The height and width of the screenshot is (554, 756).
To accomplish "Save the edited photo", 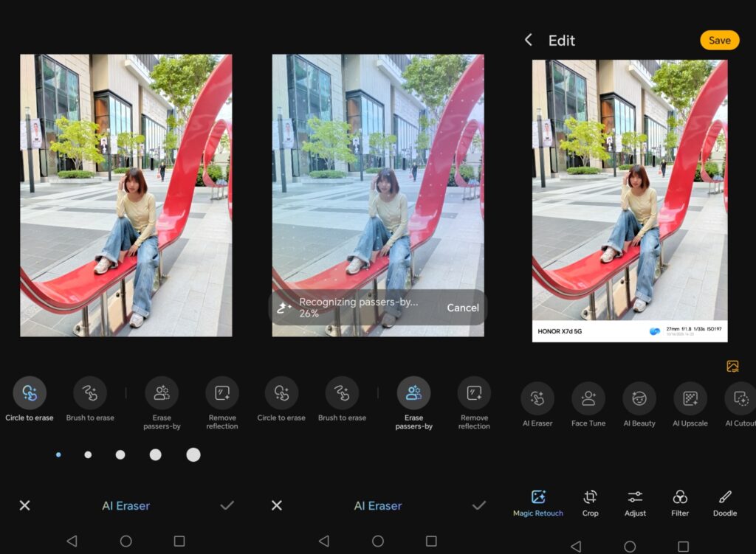I will pyautogui.click(x=719, y=41).
